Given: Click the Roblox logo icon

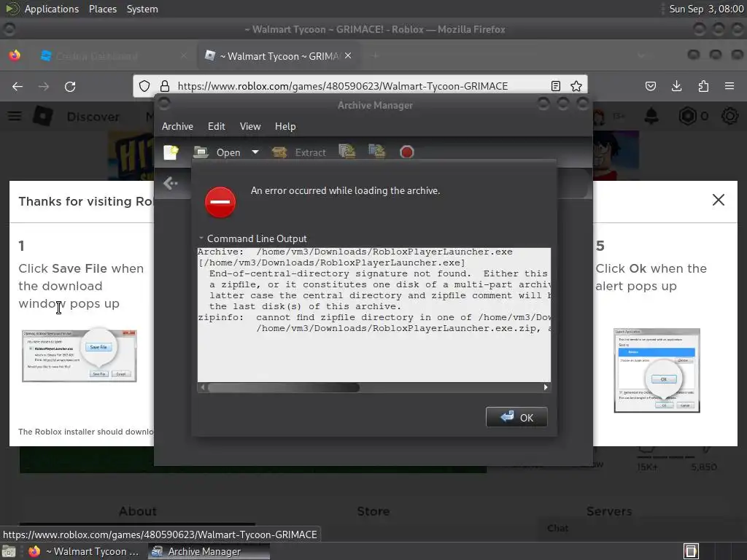Looking at the screenshot, I should pyautogui.click(x=43, y=116).
